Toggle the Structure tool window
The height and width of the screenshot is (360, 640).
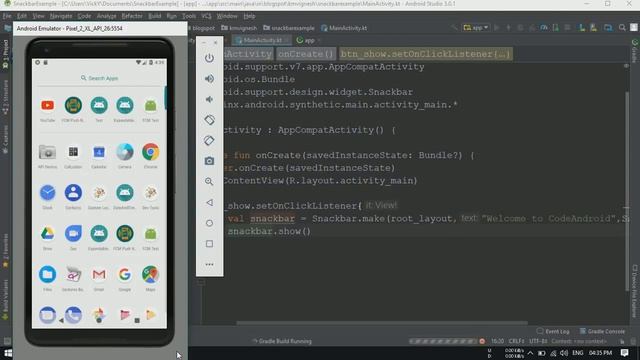(5, 98)
